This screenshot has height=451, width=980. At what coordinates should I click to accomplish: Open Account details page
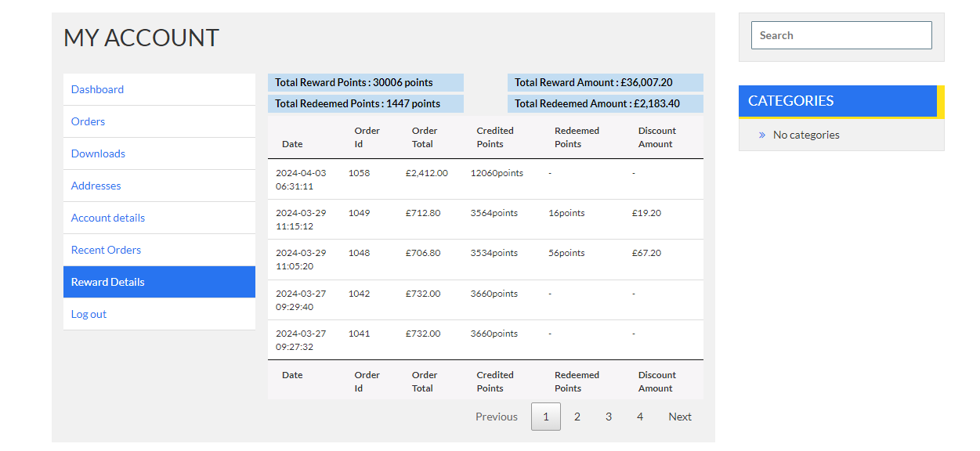108,218
